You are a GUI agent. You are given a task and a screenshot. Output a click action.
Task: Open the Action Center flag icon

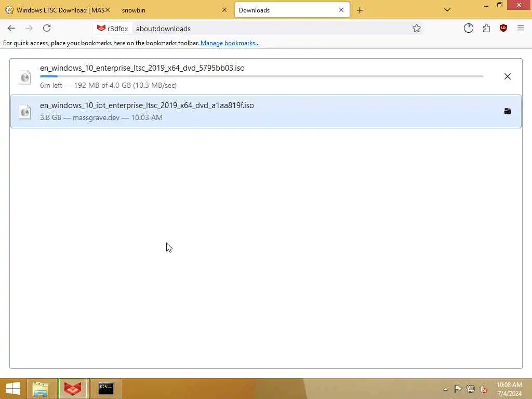458,389
